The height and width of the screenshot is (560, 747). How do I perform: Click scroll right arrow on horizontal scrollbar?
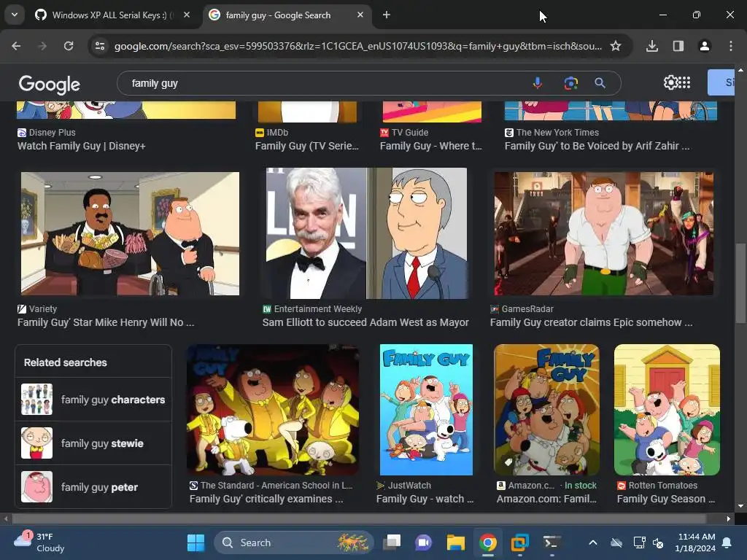[x=729, y=518]
